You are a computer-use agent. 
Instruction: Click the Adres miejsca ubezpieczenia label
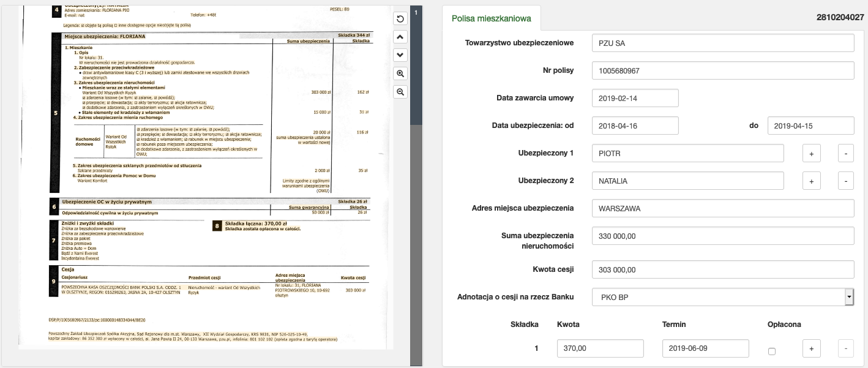pos(523,208)
